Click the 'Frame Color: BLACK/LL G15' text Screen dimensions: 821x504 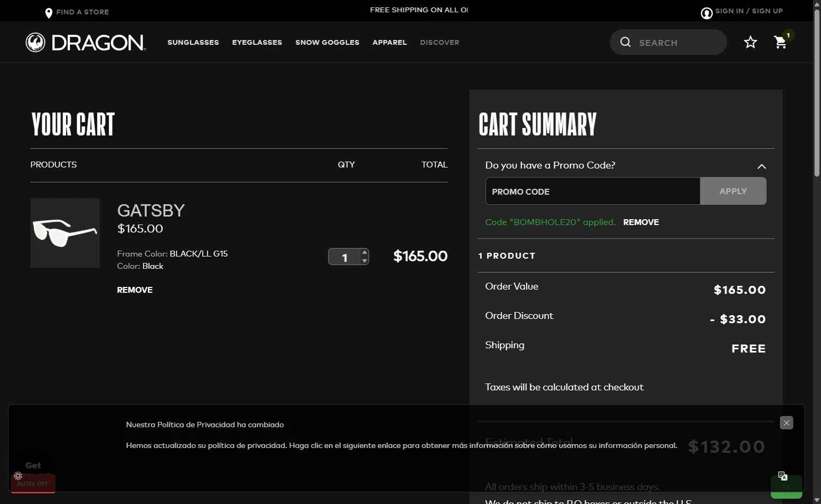click(x=172, y=254)
